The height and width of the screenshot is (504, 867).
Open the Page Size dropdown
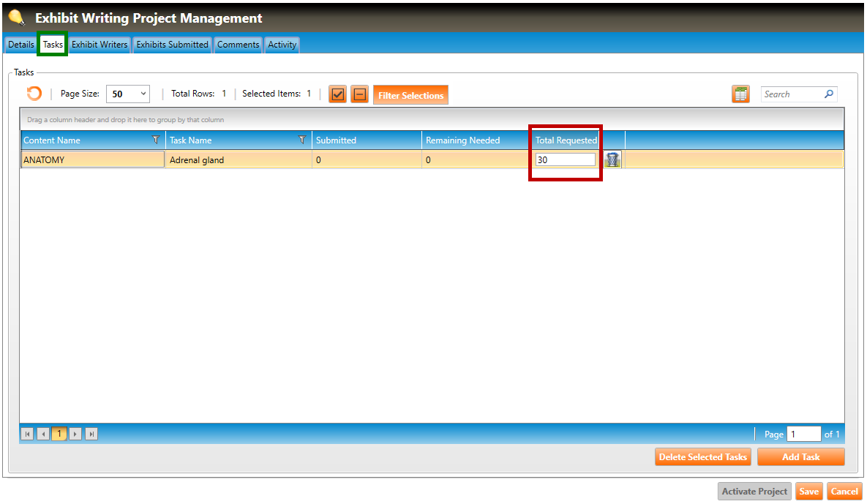click(128, 94)
